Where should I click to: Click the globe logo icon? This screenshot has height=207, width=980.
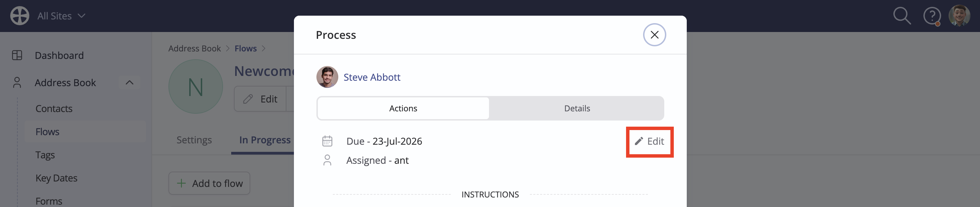pos(20,16)
